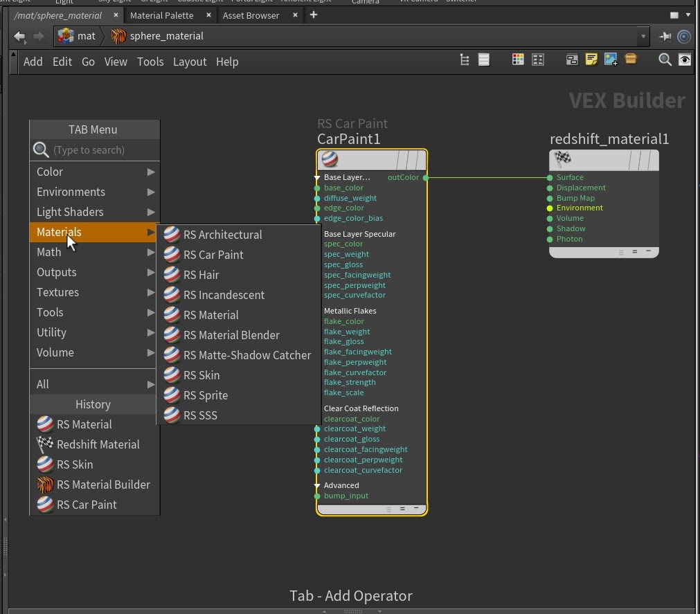Pick Redshift Material from History list
700x614 pixels.
point(95,444)
